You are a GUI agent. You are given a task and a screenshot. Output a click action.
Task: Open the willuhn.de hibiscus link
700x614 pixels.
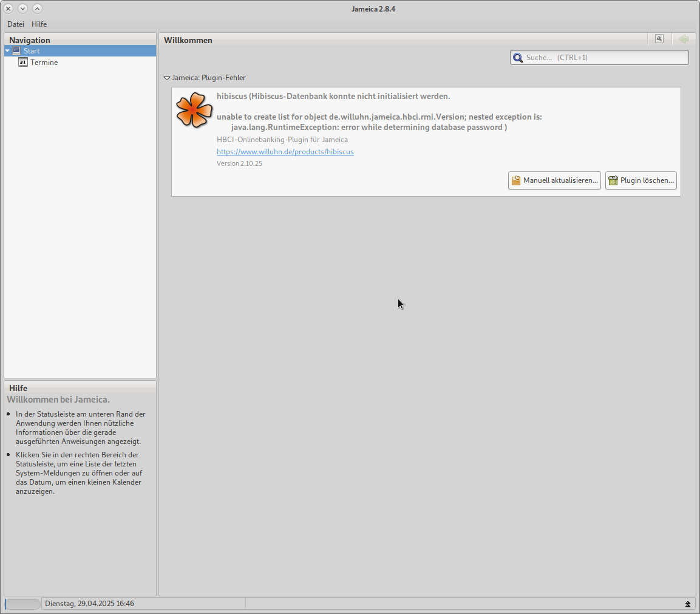pos(285,152)
